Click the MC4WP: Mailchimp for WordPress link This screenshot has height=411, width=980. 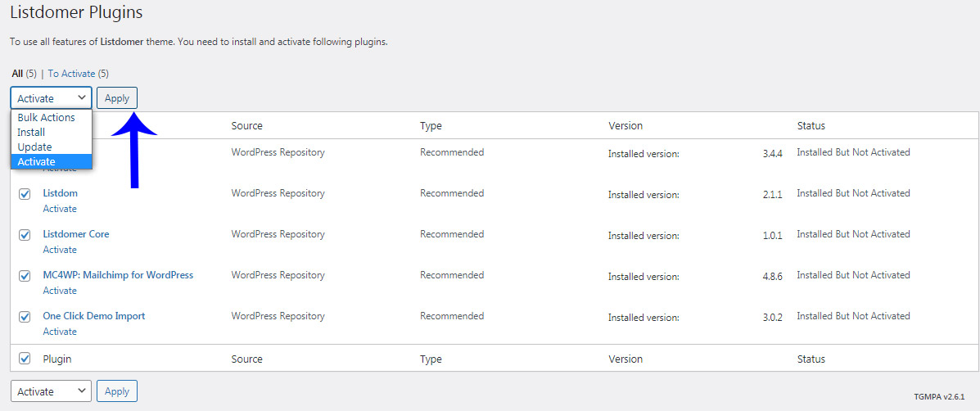[x=118, y=275]
